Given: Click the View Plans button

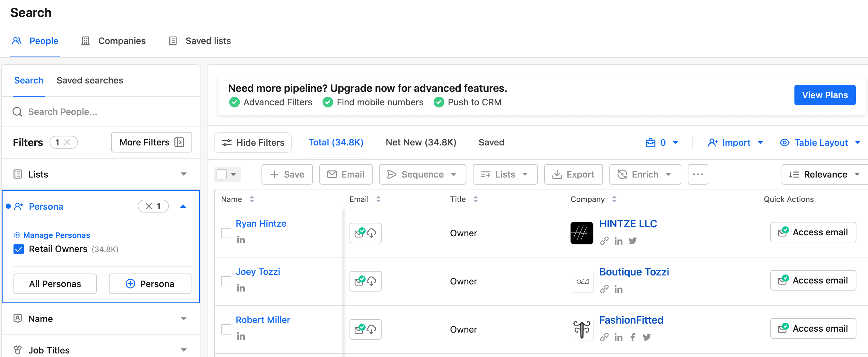Looking at the screenshot, I should point(825,95).
